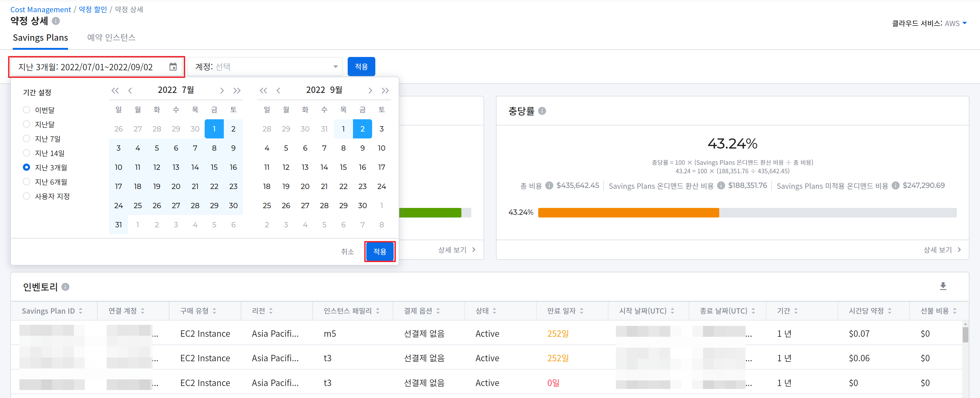Click the orange 충당률 progress bar
This screenshot has height=398, width=980.
(628, 212)
